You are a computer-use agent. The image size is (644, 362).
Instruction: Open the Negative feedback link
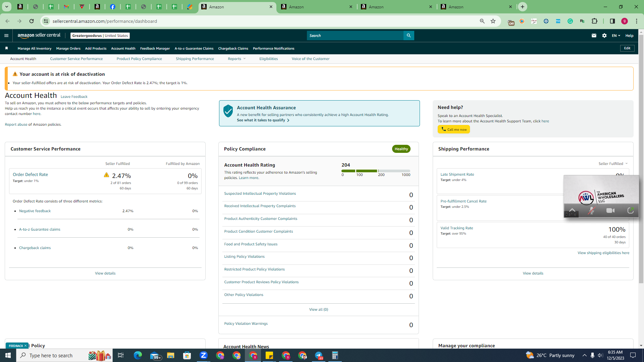[x=35, y=211]
